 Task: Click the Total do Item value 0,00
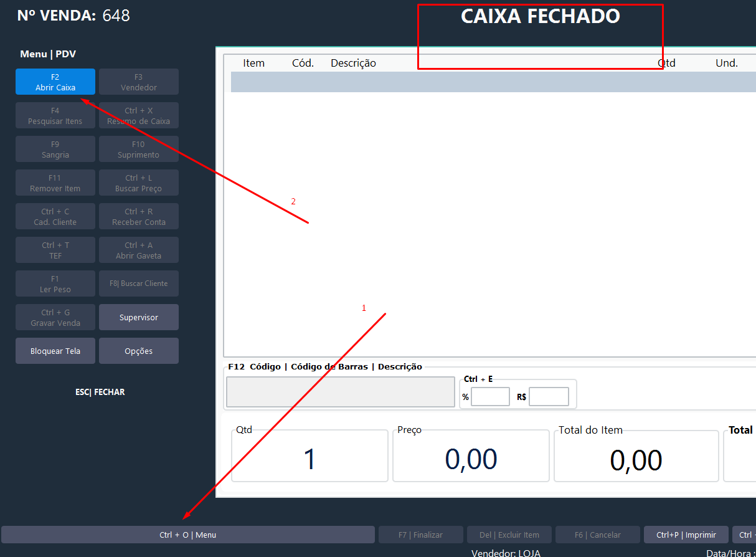click(636, 460)
